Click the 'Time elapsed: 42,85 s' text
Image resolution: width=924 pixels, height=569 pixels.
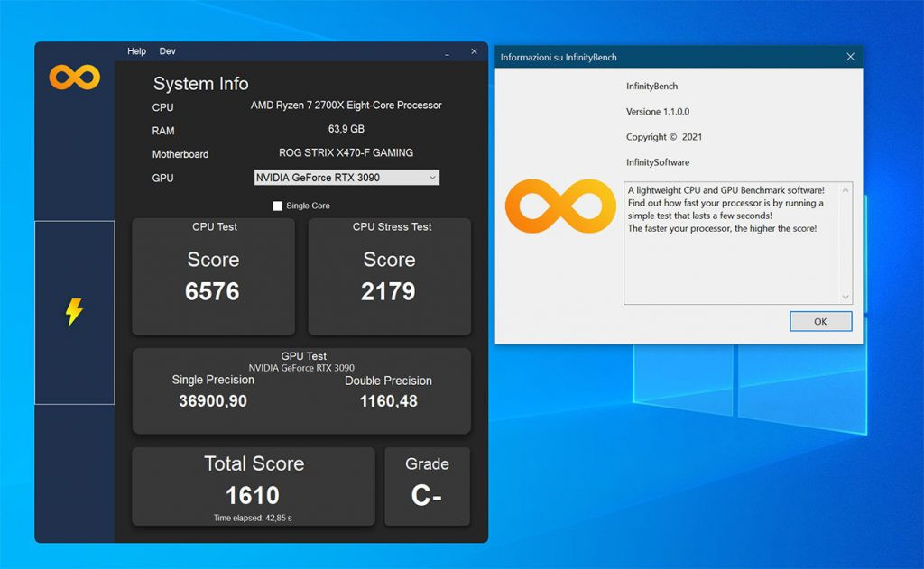coord(253,519)
